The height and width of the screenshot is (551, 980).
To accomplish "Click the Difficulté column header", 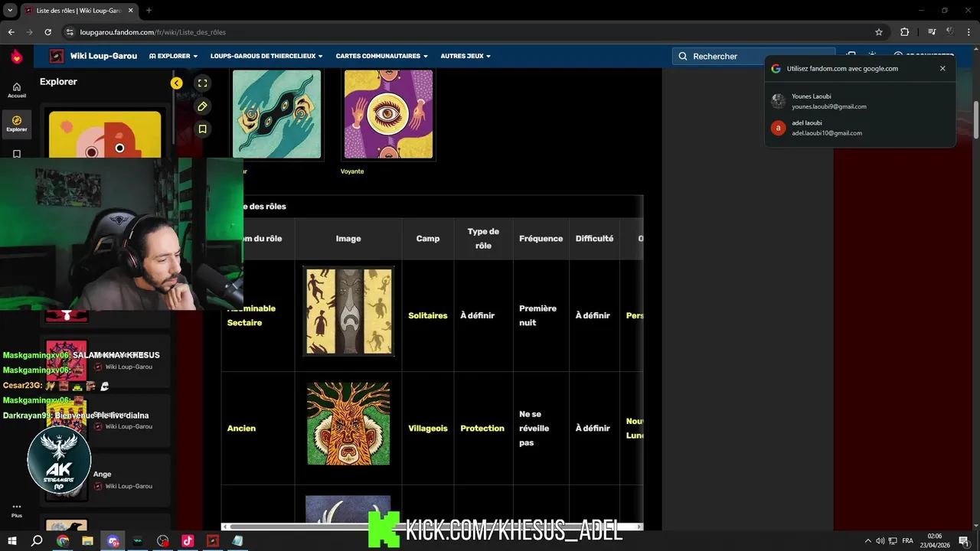I will coord(594,239).
